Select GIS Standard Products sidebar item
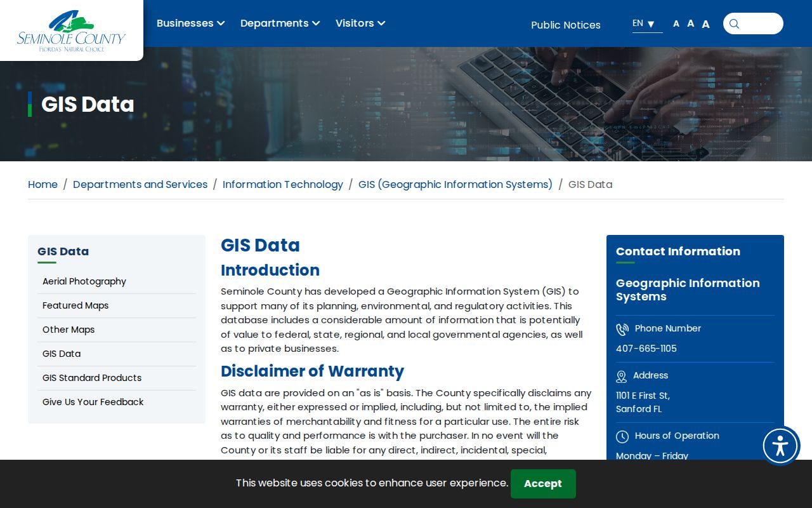Viewport: 812px width, 508px height. coord(92,378)
